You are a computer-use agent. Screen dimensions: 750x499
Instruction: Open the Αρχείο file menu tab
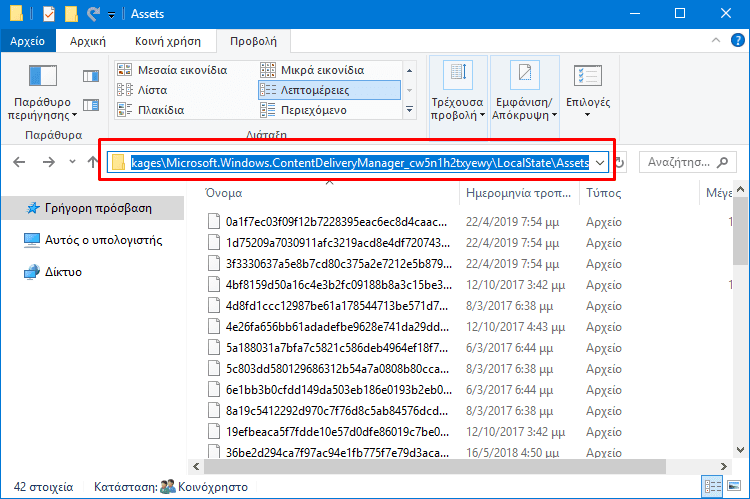coord(28,41)
